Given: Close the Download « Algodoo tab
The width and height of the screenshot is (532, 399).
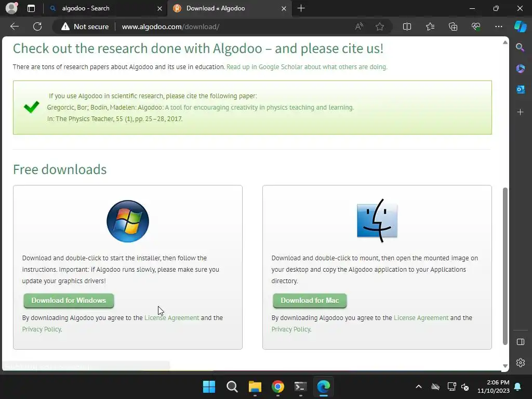Looking at the screenshot, I should (284, 8).
